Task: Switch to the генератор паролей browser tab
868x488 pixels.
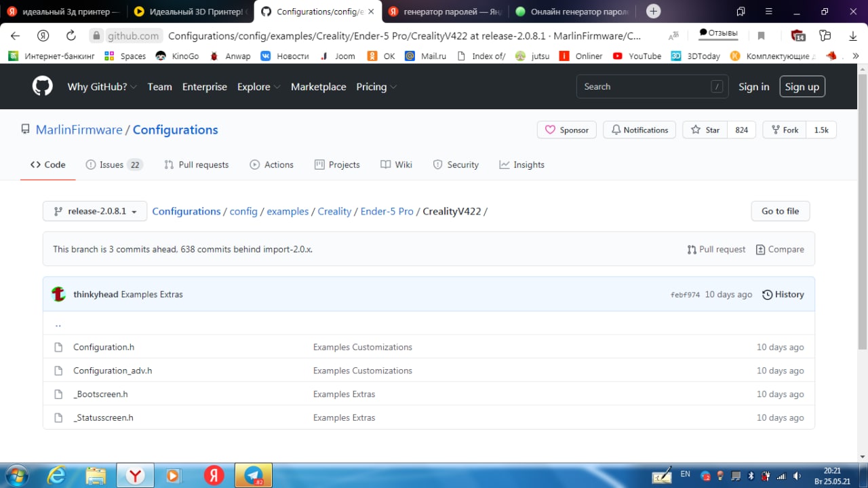Action: (443, 12)
